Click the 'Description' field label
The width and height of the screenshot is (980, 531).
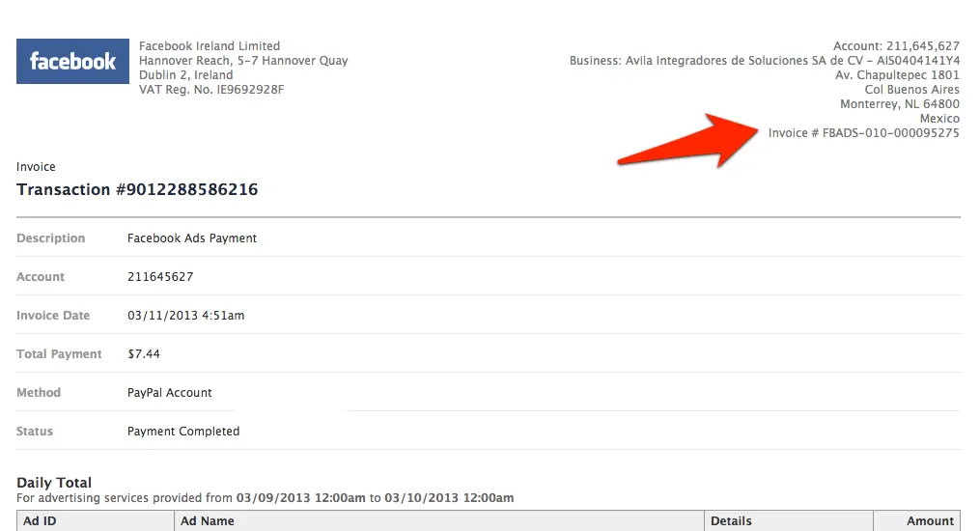pyautogui.click(x=50, y=238)
